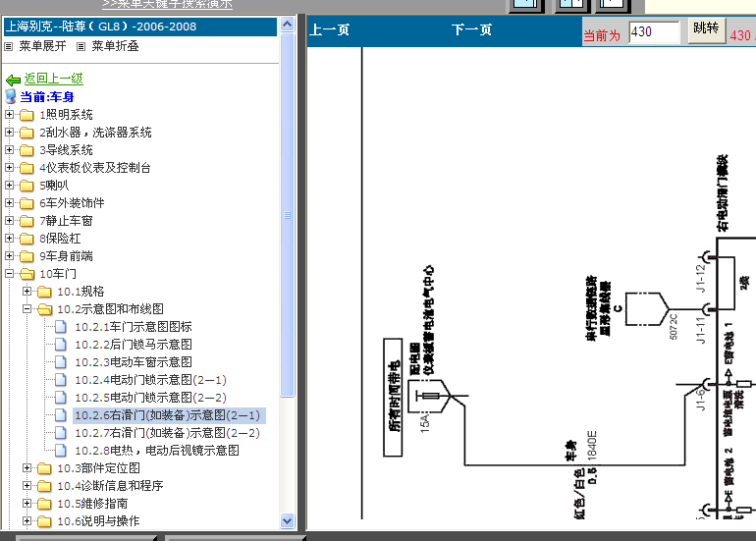Expand the 6车外装饰件 node

[9, 203]
